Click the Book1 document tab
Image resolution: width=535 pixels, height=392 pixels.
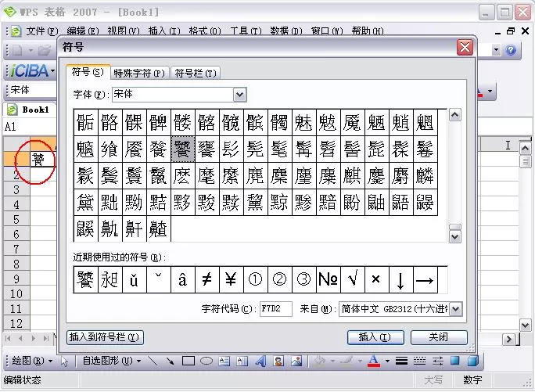[x=30, y=110]
